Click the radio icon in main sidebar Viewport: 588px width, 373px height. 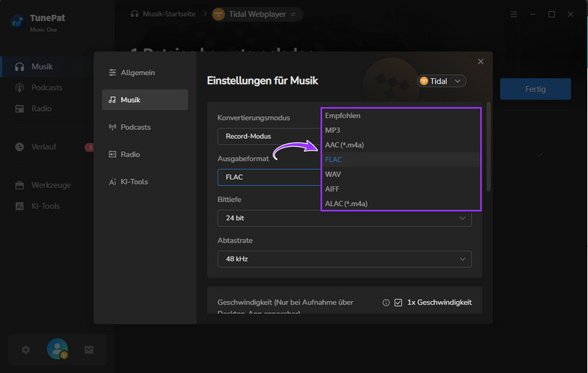[20, 109]
